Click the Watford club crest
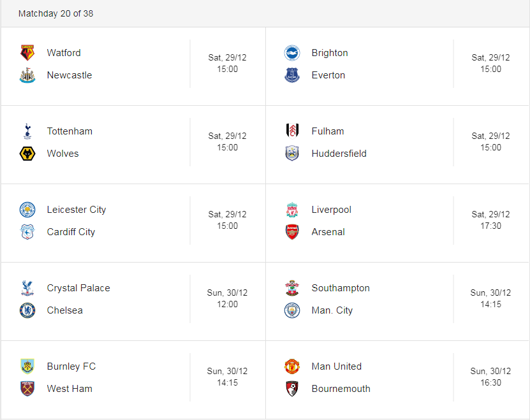 [27, 53]
